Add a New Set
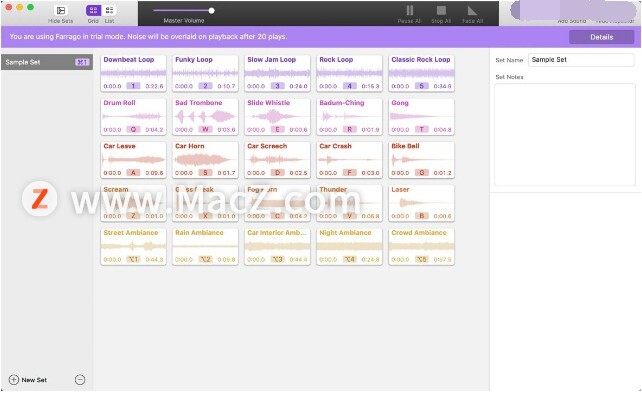This screenshot has height=397, width=642. 28,380
